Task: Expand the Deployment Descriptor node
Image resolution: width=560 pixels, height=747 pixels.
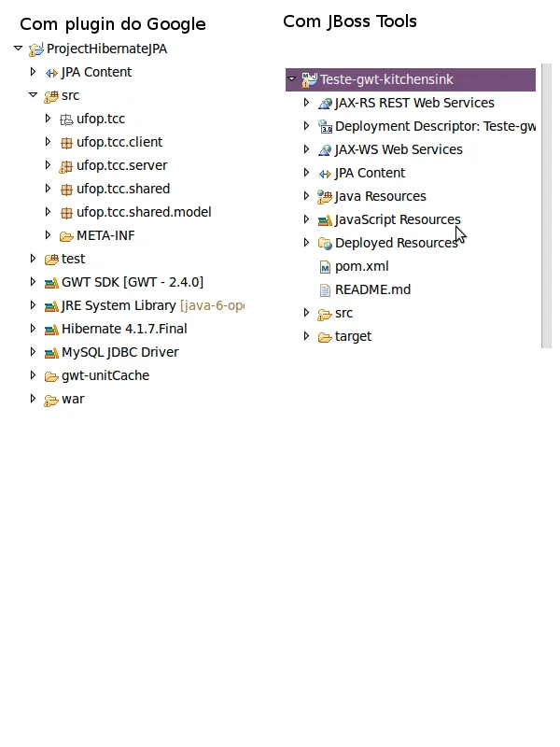Action: point(307,125)
